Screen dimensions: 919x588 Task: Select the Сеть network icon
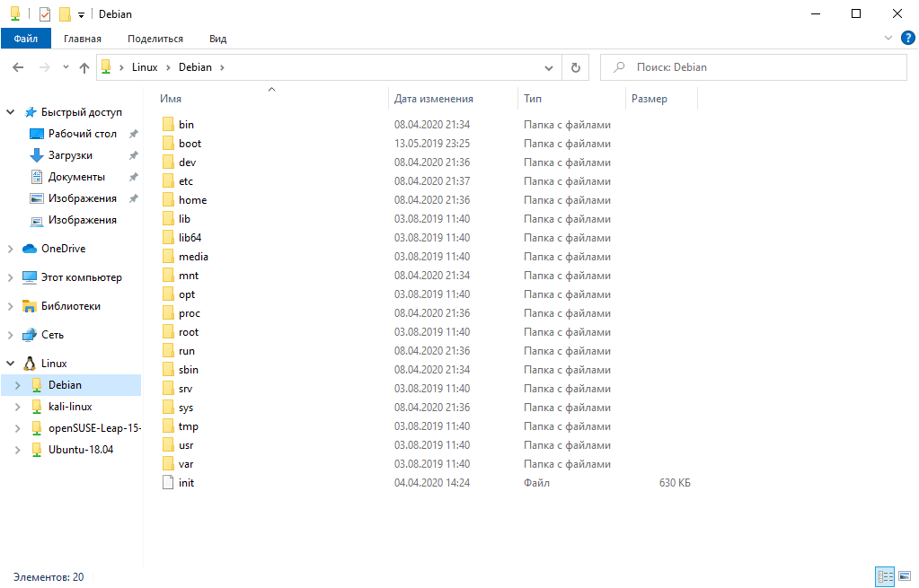[30, 335]
